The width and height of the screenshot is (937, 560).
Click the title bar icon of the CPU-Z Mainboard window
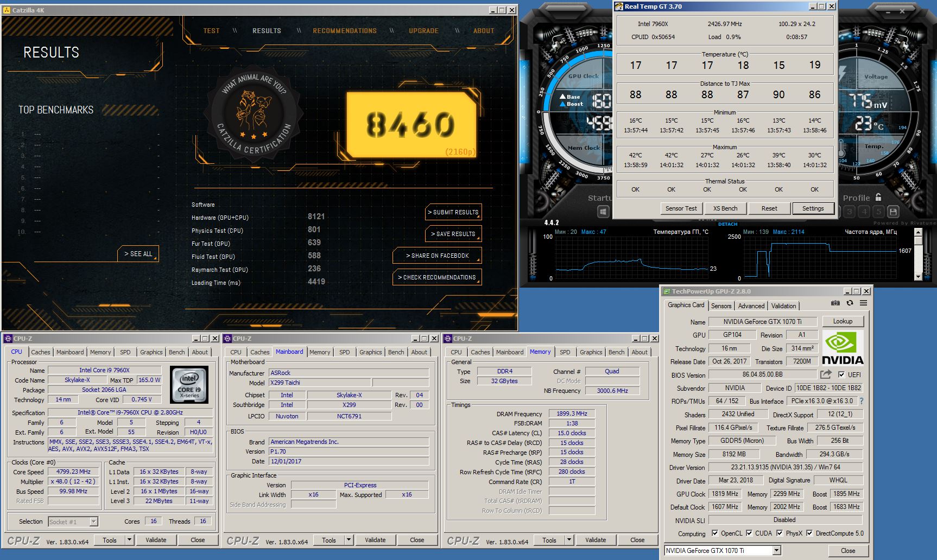tap(227, 339)
